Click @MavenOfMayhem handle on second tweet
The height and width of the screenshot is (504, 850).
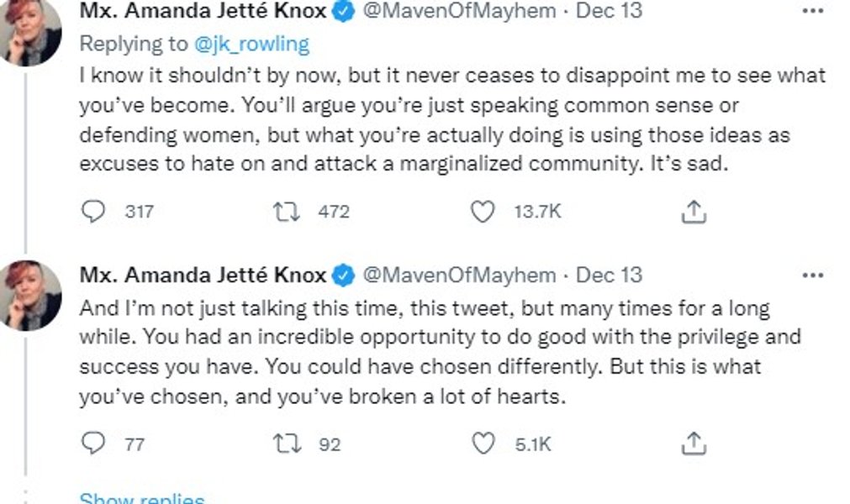pos(459,276)
